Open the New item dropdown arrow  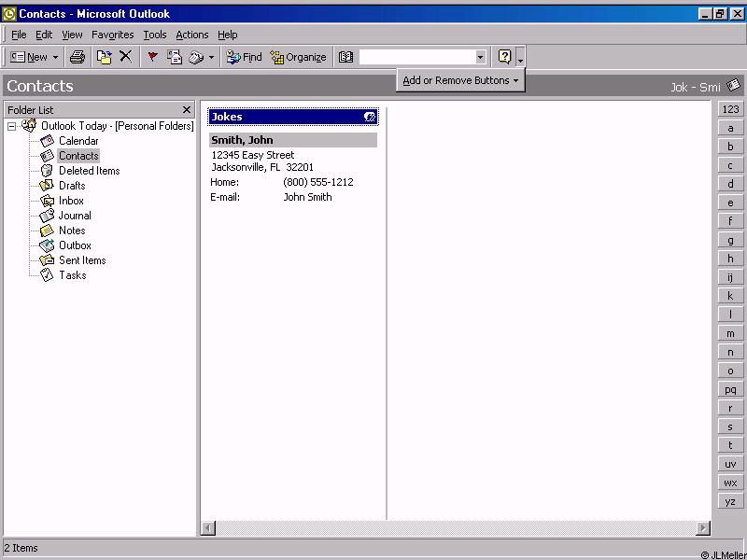click(x=55, y=57)
